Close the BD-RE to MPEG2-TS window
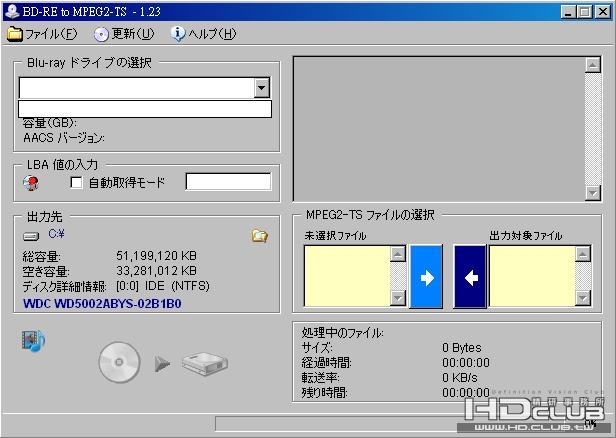The height and width of the screenshot is (438, 616). (x=603, y=12)
